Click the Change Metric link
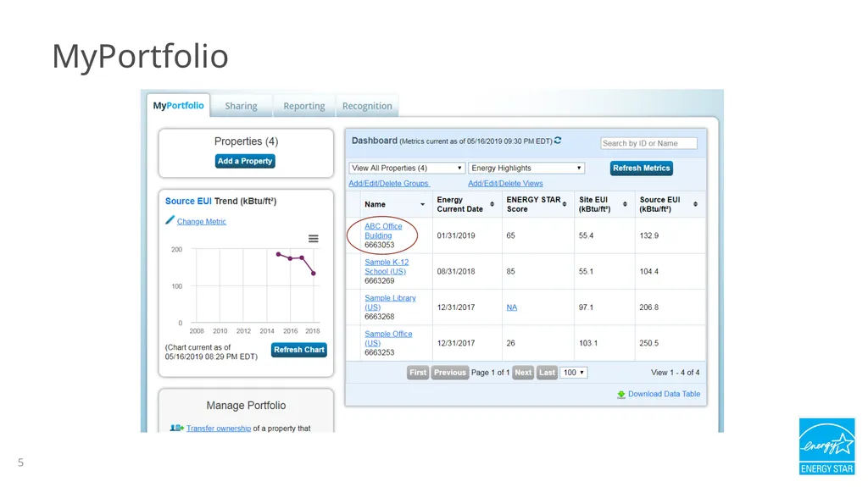This screenshot has width=868, height=487. 202,221
